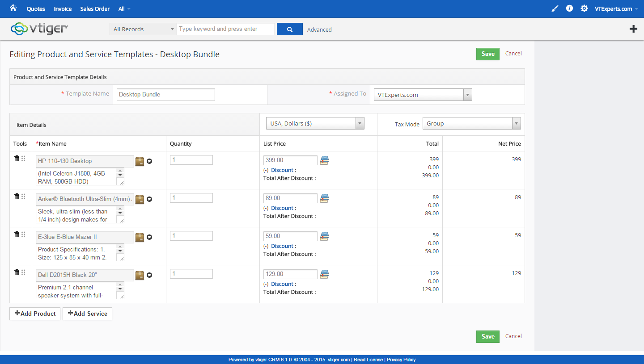
Task: Open price book icon for 89.00 price
Action: tap(324, 198)
